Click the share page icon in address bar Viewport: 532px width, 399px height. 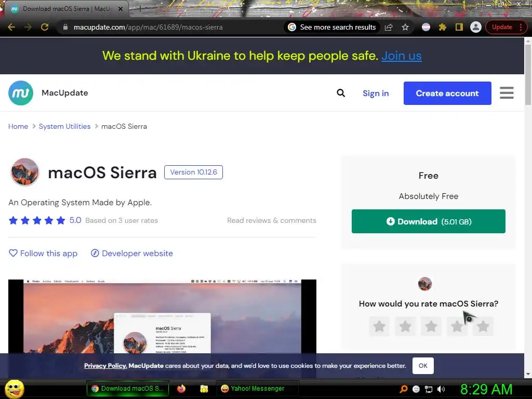[389, 27]
